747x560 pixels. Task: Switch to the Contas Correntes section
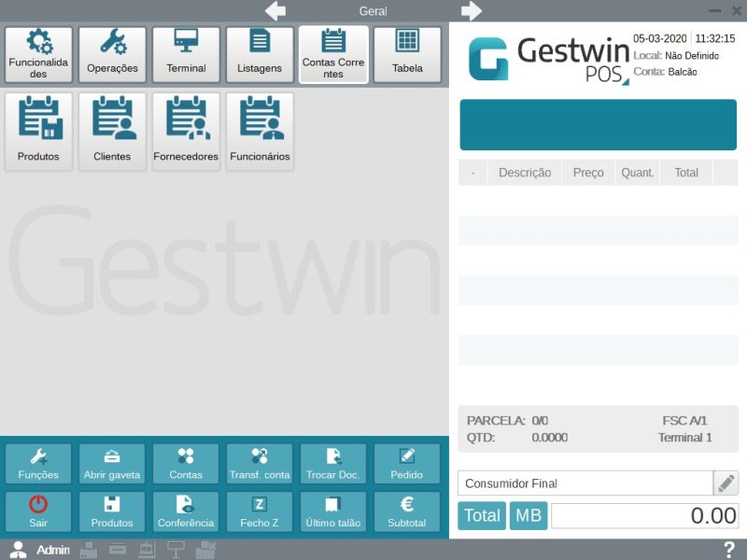coord(333,54)
